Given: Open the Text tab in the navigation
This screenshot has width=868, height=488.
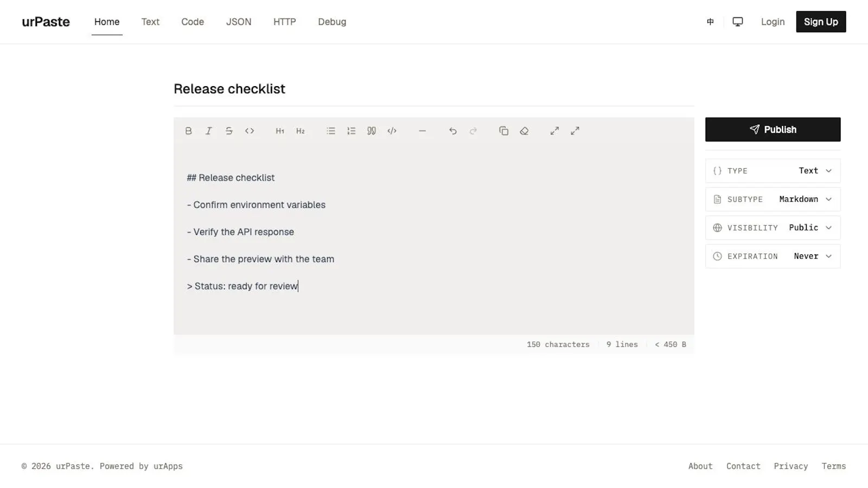Looking at the screenshot, I should coord(150,22).
